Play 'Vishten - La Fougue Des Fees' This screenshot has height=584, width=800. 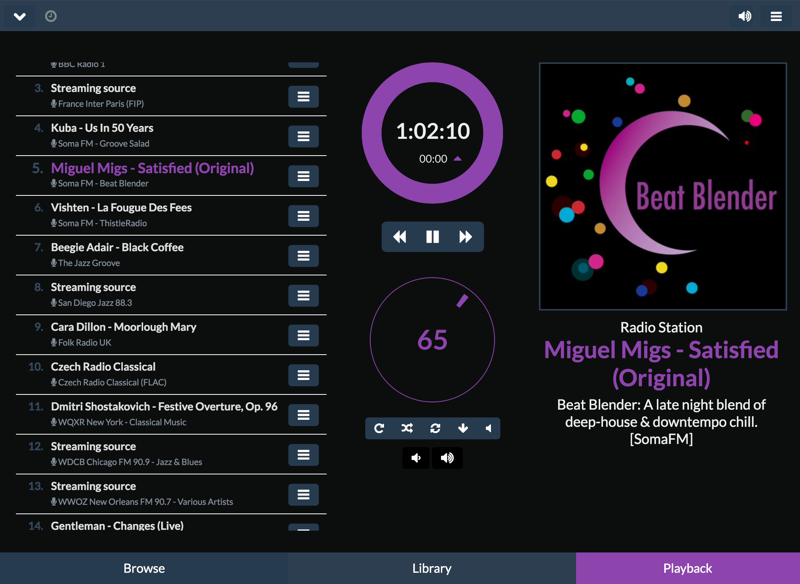point(121,208)
